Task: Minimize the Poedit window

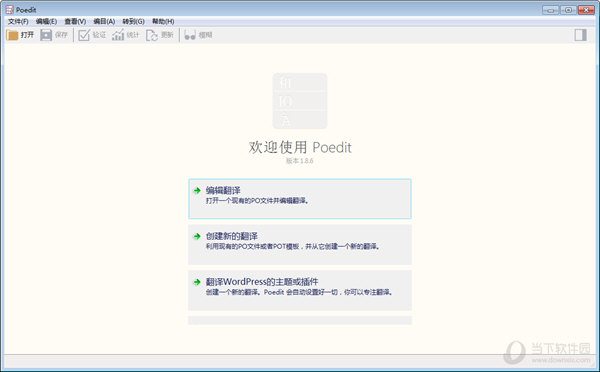Action: pyautogui.click(x=551, y=10)
